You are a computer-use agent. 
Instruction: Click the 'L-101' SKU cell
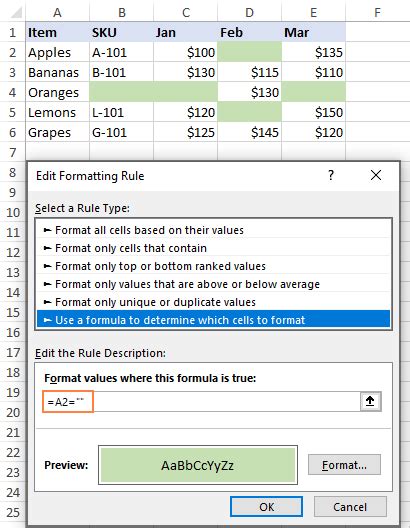[x=122, y=112]
